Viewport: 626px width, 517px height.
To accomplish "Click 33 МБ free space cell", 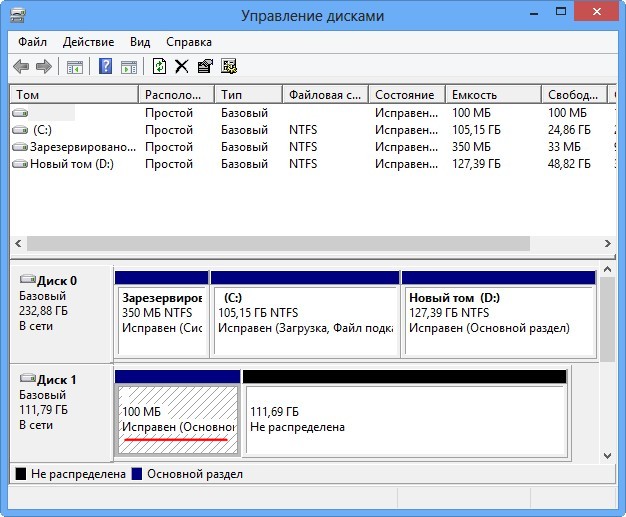I will [x=564, y=147].
